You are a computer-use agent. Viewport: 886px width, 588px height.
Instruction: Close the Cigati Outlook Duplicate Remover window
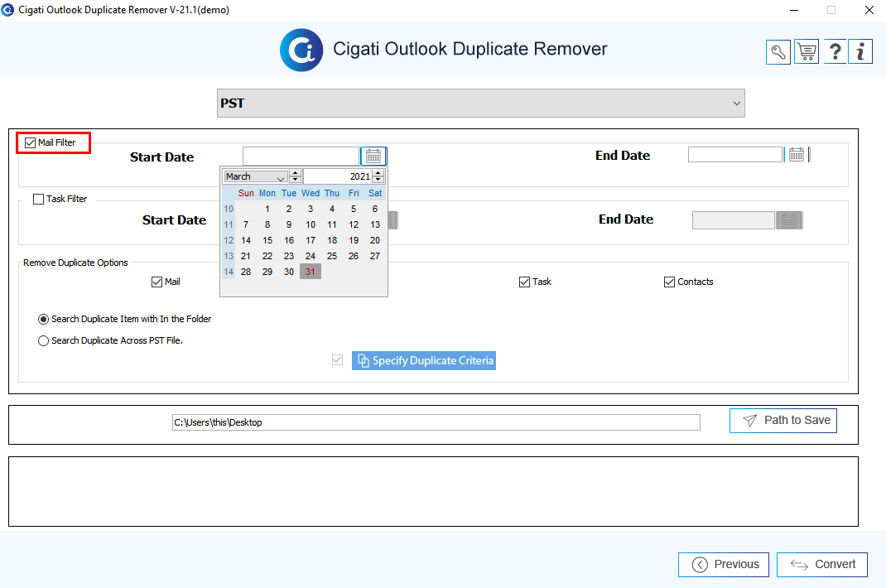[869, 10]
